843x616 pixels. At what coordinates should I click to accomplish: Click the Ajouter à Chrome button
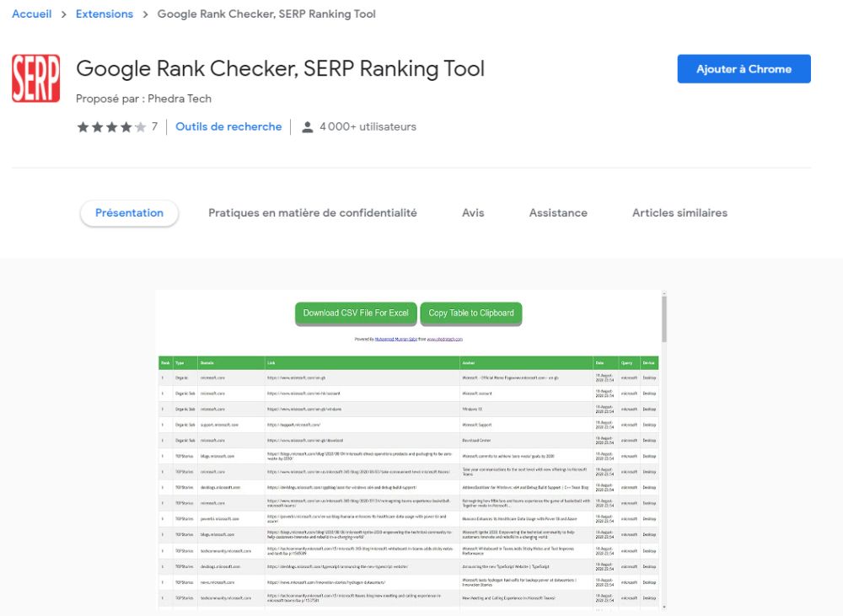[x=744, y=69]
